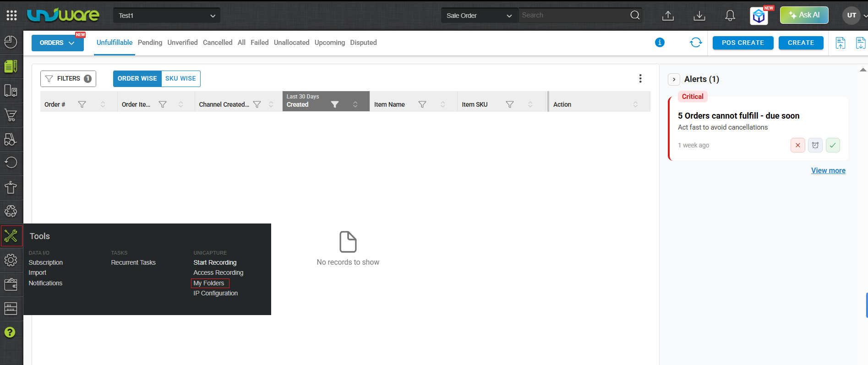Image resolution: width=868 pixels, height=365 pixels.
Task: Dismiss the critical alert with red X
Action: (x=798, y=145)
